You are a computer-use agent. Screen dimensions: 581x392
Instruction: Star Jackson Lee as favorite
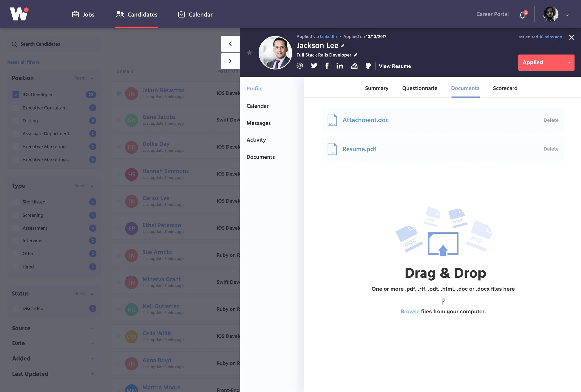tap(249, 53)
